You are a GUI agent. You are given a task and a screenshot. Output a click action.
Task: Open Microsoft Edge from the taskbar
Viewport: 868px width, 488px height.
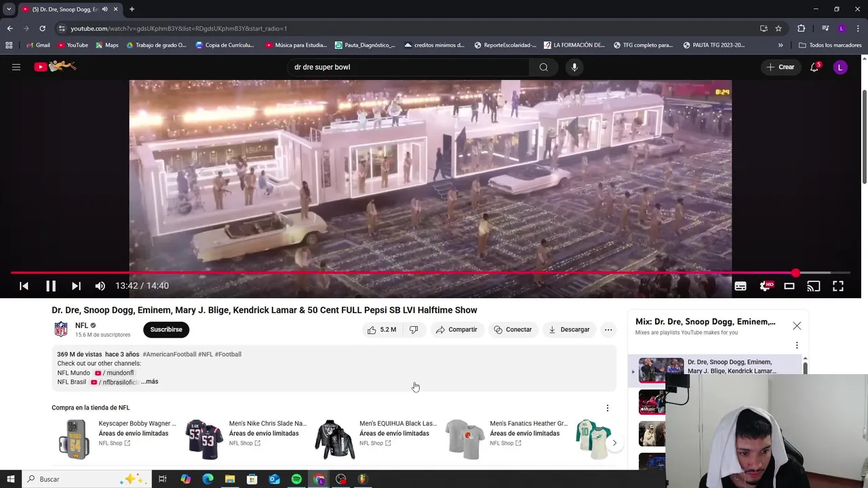(208, 479)
